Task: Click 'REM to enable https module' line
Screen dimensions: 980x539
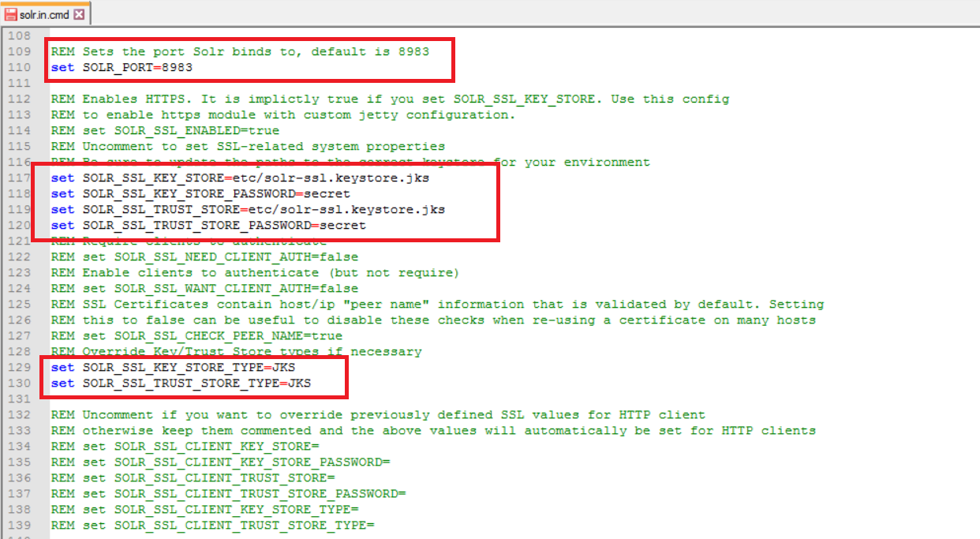Action: pyautogui.click(x=283, y=114)
